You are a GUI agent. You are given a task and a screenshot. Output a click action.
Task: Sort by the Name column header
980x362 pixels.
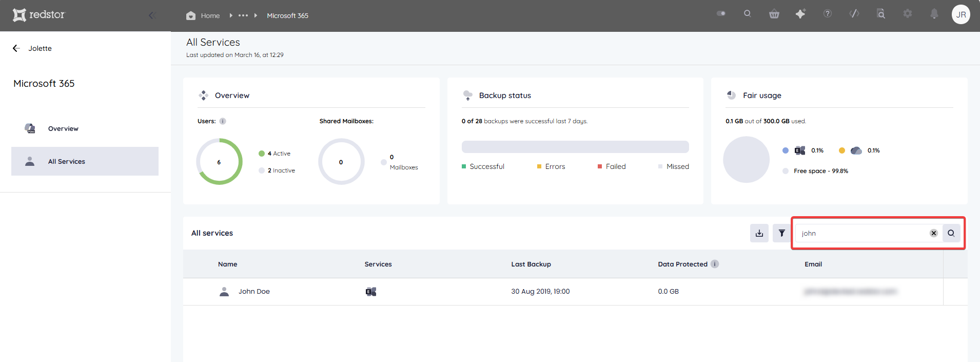click(x=227, y=264)
